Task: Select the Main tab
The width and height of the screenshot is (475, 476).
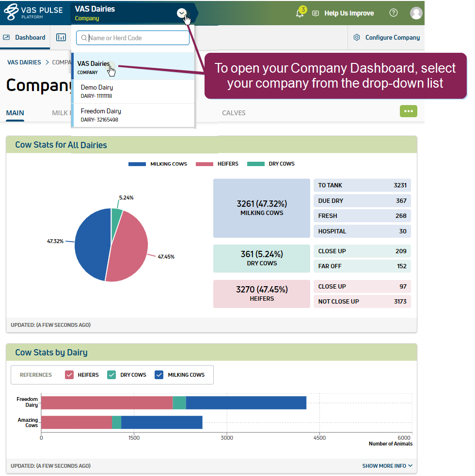Action: tap(15, 113)
